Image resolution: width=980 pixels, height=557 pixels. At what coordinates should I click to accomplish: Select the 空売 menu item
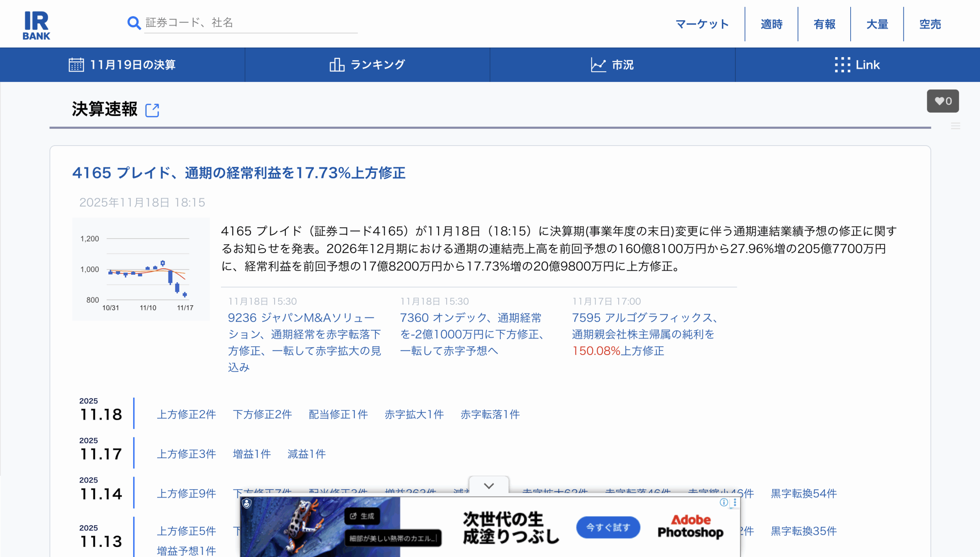click(930, 24)
